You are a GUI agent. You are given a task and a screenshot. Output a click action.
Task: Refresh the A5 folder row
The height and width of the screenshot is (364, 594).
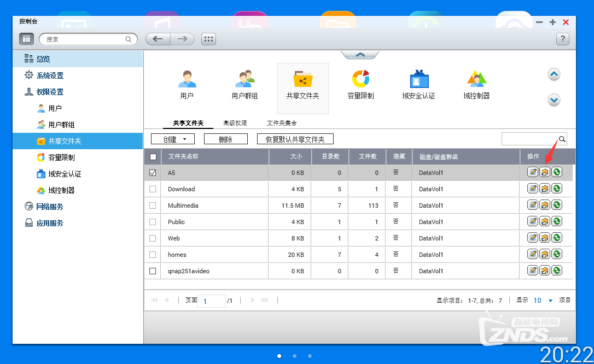point(557,172)
